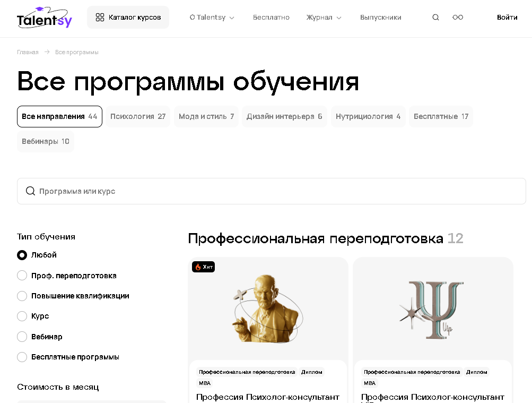
Task: Focus the Программа или курс search field
Action: 272,191
